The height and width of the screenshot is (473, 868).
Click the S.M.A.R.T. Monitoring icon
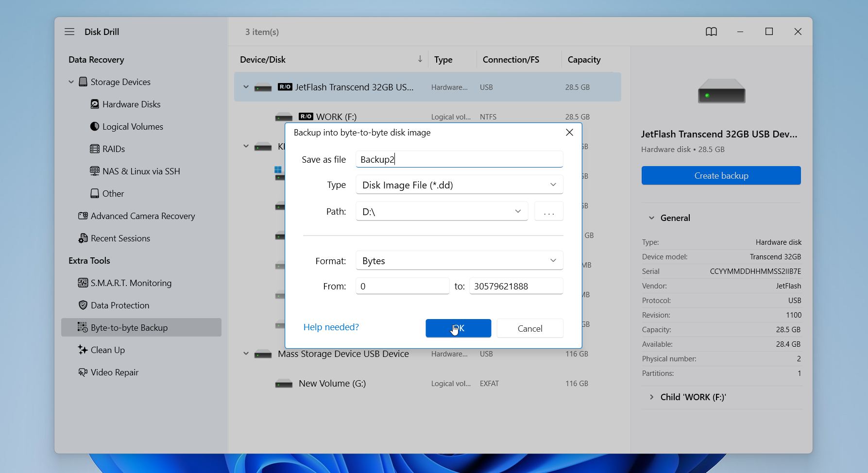click(83, 283)
